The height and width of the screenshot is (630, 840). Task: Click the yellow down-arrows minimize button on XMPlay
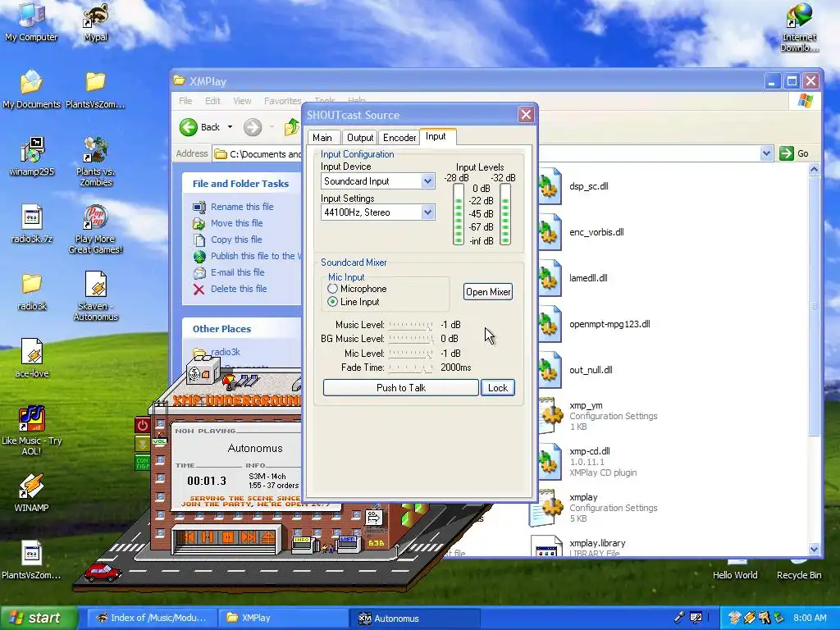143,444
